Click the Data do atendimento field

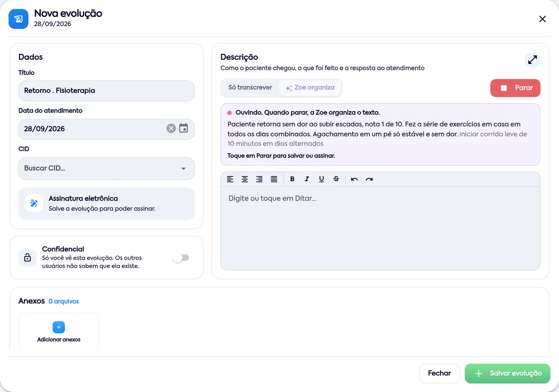pos(106,129)
